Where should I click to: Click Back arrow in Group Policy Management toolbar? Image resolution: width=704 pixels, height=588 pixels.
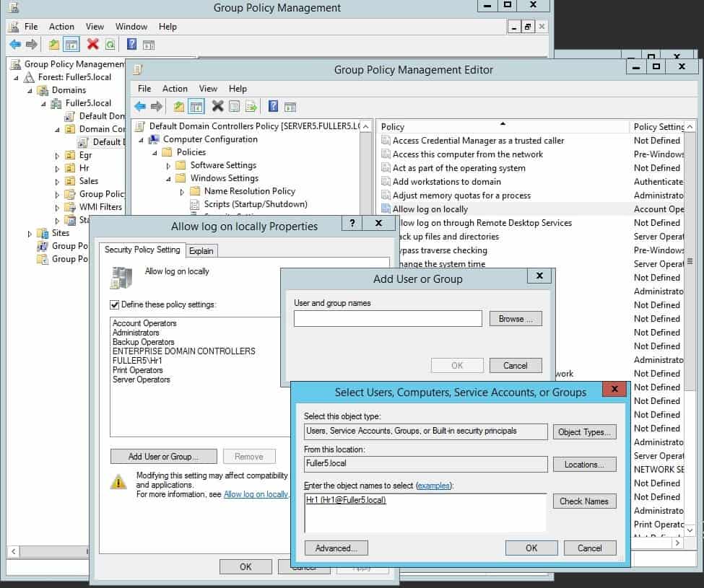click(x=15, y=44)
